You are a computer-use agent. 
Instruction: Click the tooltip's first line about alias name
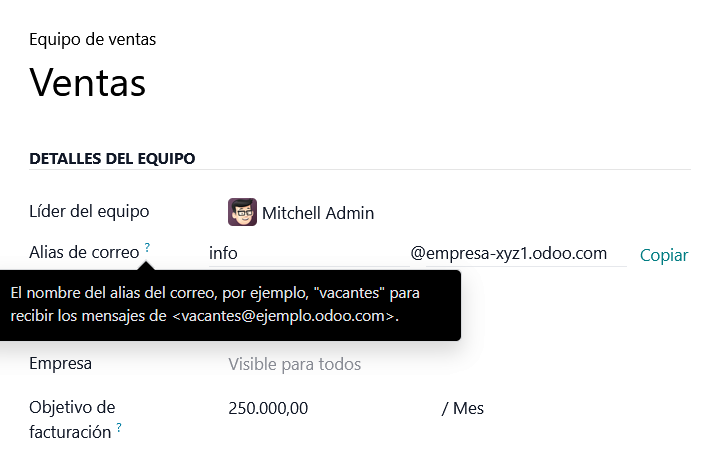point(215,293)
